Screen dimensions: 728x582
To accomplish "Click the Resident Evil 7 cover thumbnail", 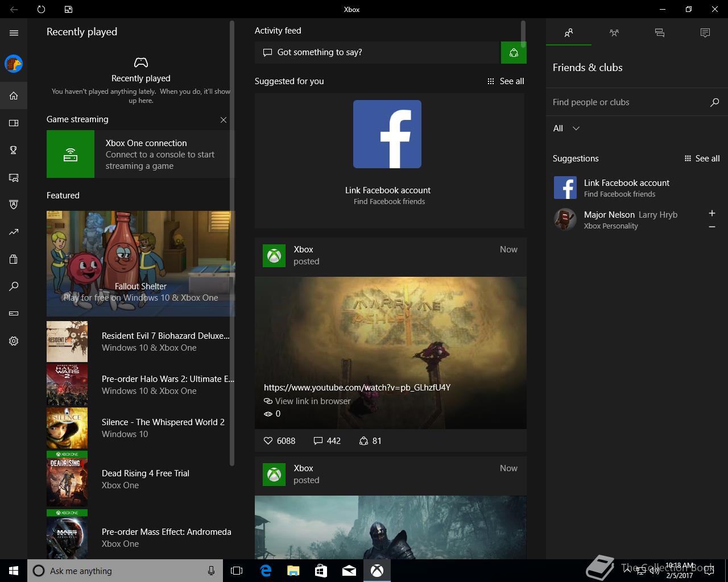I will [x=67, y=342].
